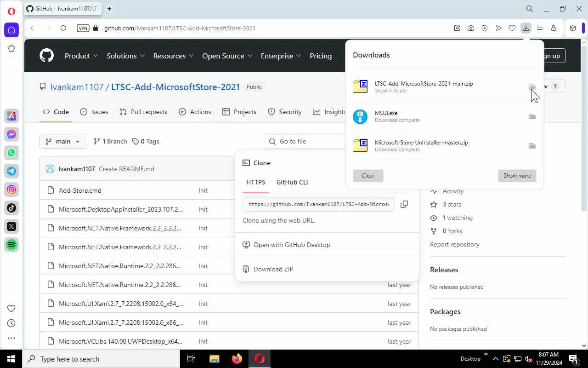Click Download ZIP option
Screen dimensions: 588x368
click(273, 269)
